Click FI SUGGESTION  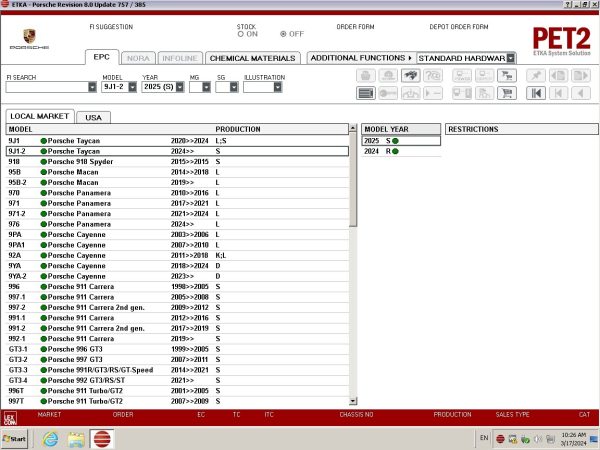[x=111, y=27]
